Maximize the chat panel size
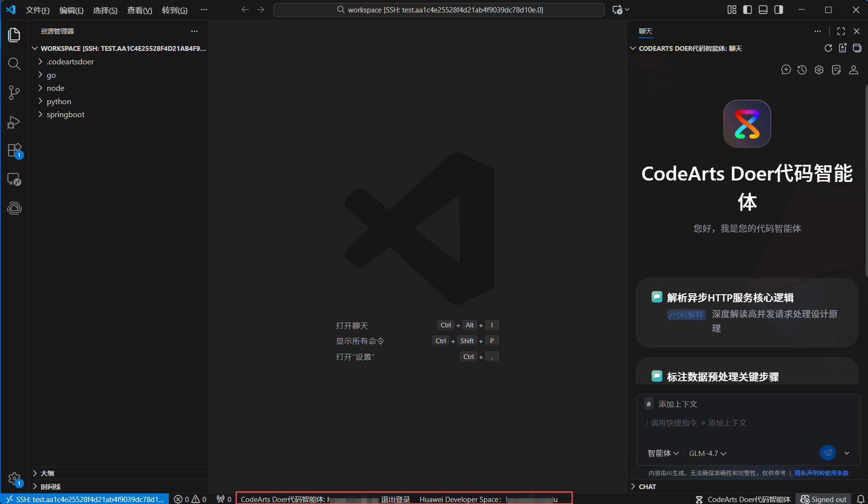Screen dimensions: 868x504 pos(841,31)
